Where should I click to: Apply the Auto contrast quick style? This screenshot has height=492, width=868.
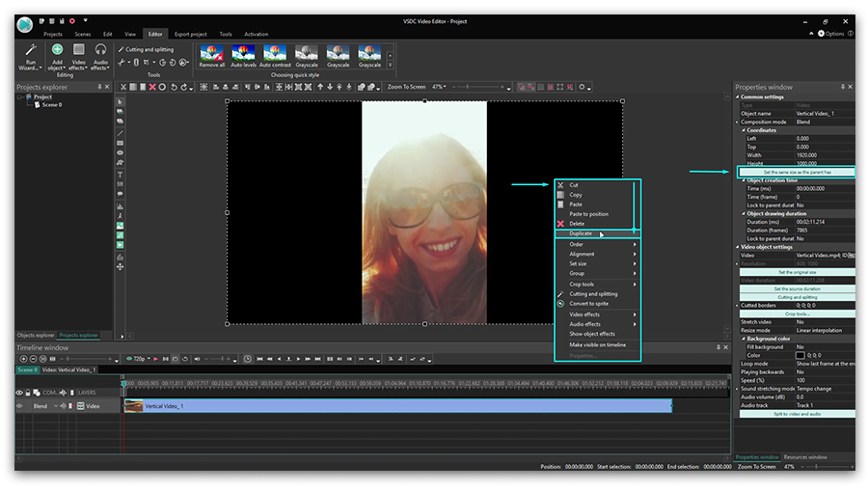pyautogui.click(x=275, y=57)
